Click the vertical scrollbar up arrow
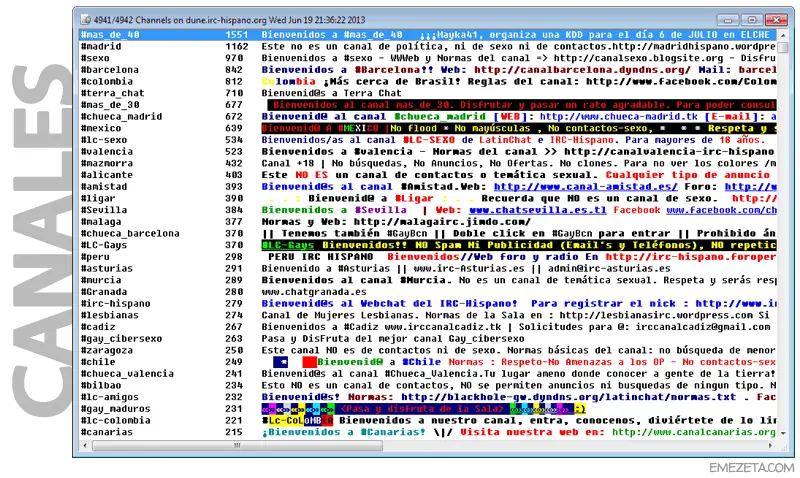The width and height of the screenshot is (800, 478). click(783, 35)
